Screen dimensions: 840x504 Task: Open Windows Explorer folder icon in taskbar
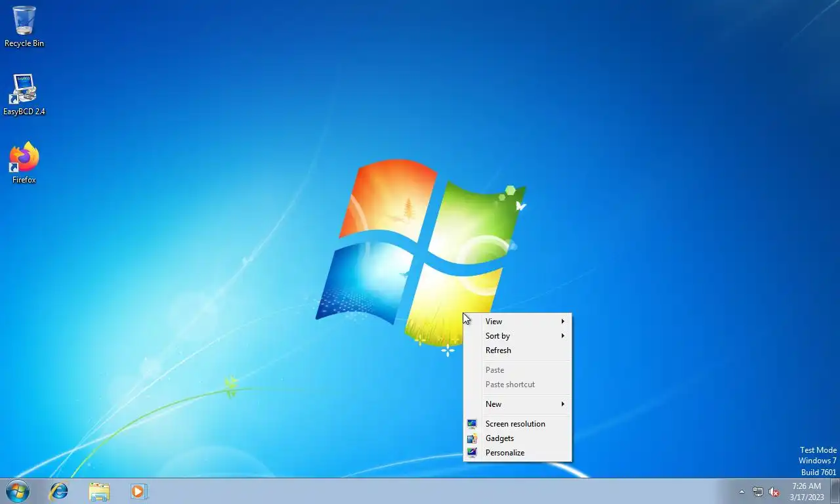(99, 492)
